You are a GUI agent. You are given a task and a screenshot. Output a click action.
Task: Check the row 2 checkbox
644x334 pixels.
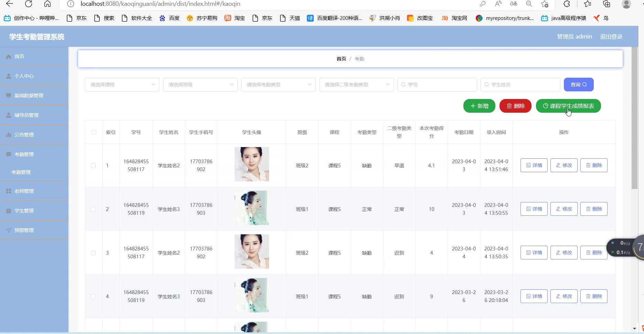pyautogui.click(x=93, y=209)
